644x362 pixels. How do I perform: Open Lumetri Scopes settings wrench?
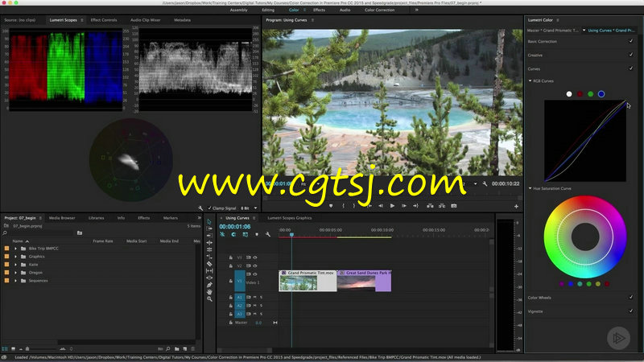tap(200, 208)
